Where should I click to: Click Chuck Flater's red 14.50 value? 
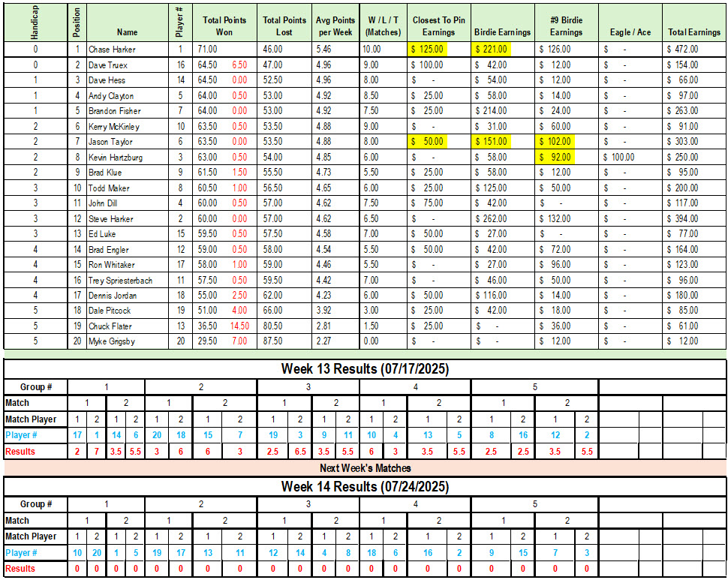239,326
